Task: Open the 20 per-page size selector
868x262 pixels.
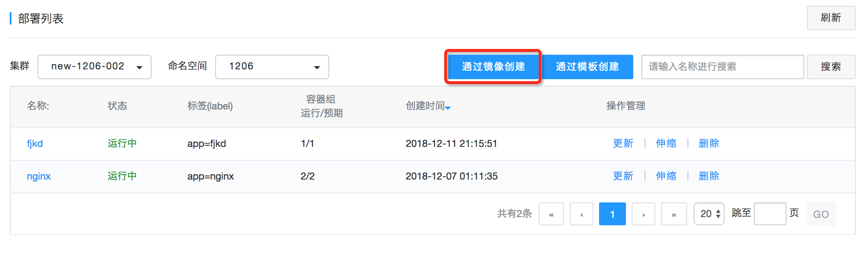Action: click(709, 214)
